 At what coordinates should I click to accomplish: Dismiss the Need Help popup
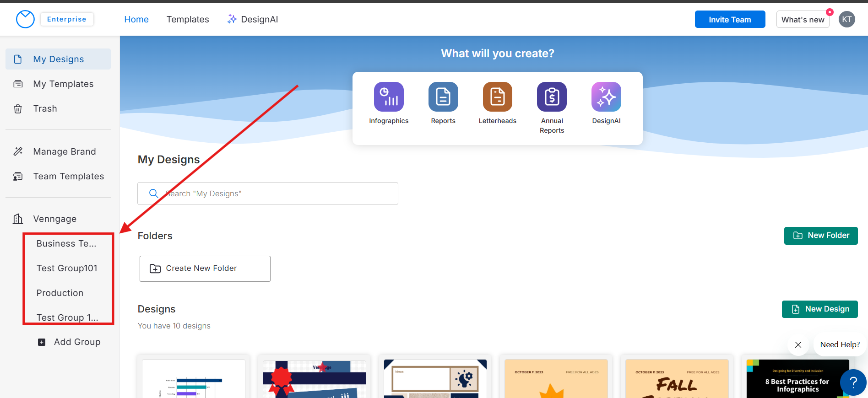pos(798,345)
